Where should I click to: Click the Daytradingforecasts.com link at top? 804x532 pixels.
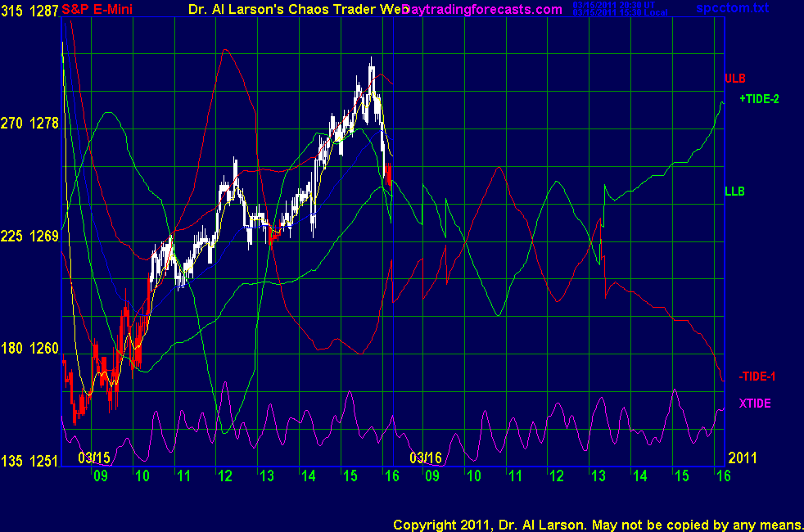pos(483,10)
